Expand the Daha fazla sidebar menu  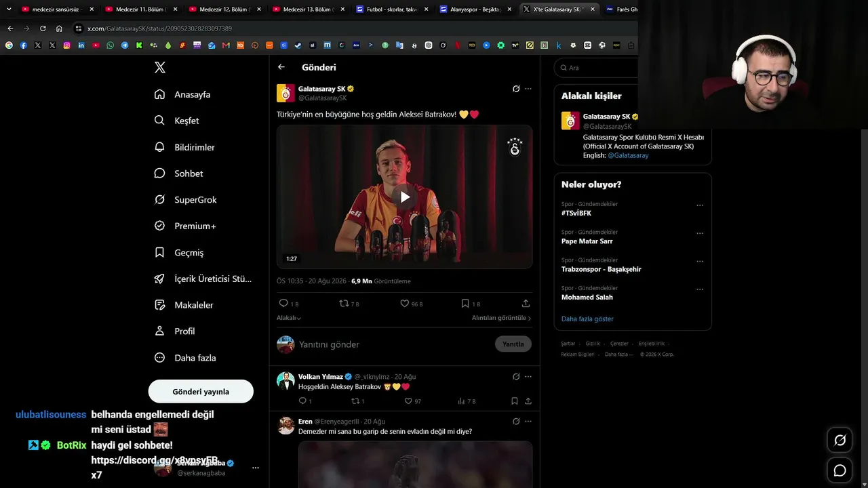click(185, 358)
